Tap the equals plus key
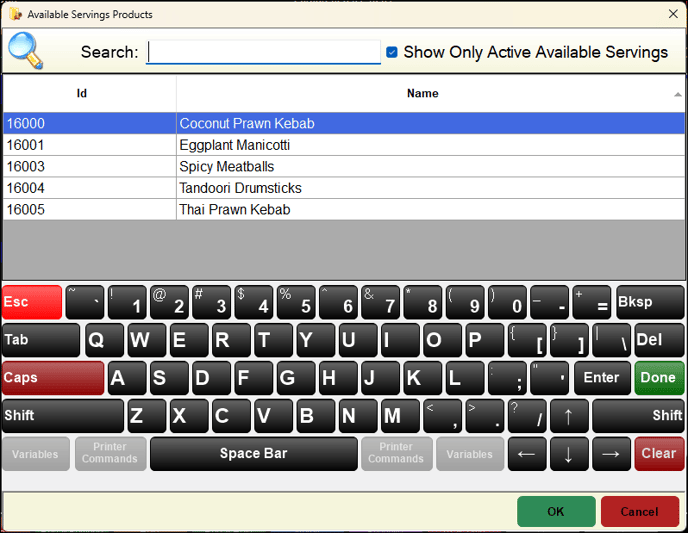Viewport: 688px width, 533px height. [x=591, y=302]
